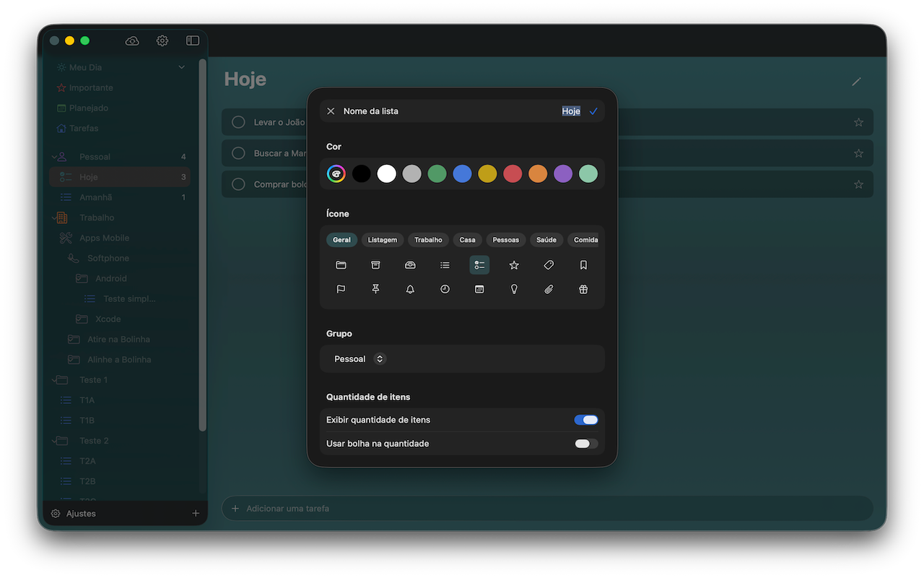The height and width of the screenshot is (578, 924).
Task: Open the custom color picker swatch
Action: click(336, 173)
